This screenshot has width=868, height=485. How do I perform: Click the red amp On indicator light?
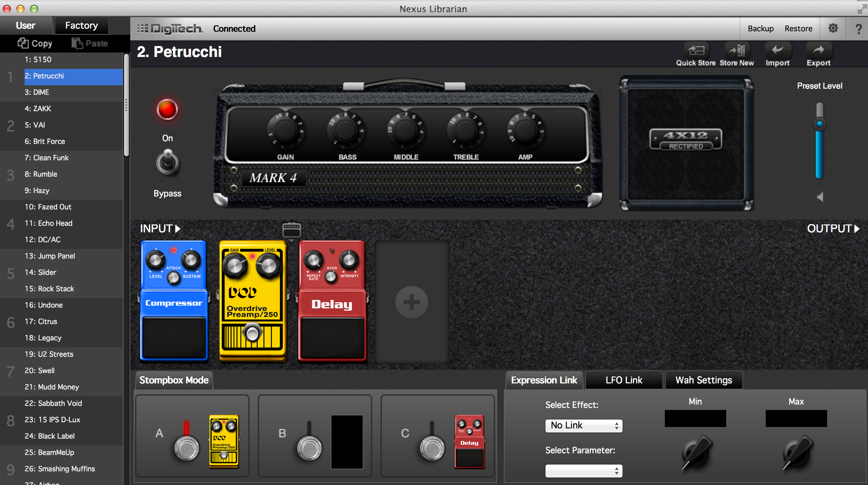click(x=167, y=110)
